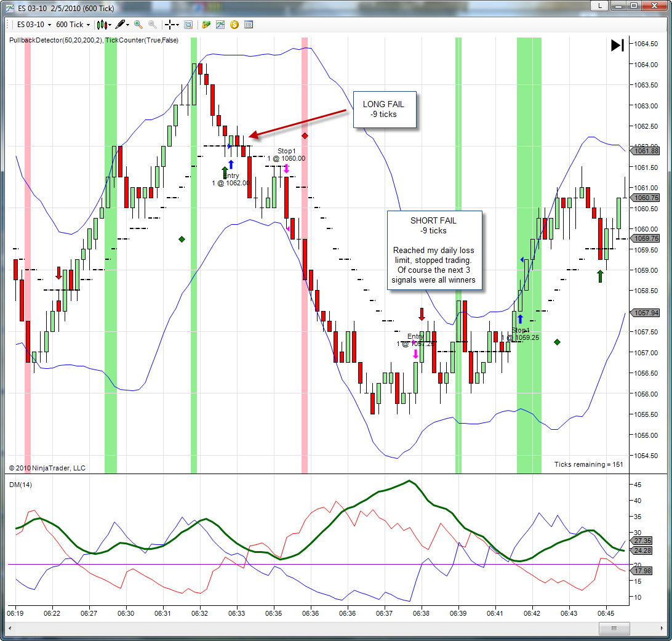Select the red down arrow signal above 06:38
The width and height of the screenshot is (672, 641).
[422, 314]
